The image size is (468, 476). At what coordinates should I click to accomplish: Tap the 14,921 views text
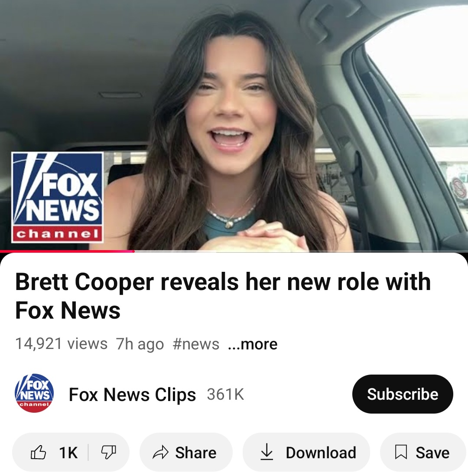61,344
